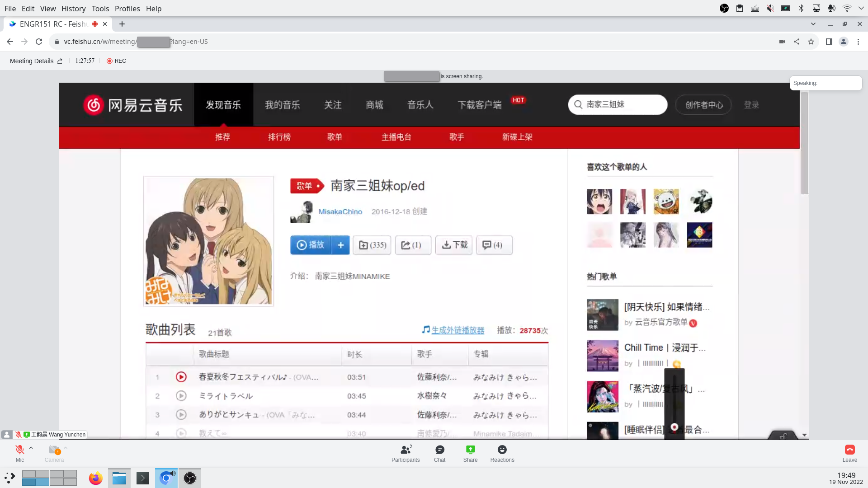Expand the 专辑 column header dropdown
The height and width of the screenshot is (488, 868).
pyautogui.click(x=481, y=354)
